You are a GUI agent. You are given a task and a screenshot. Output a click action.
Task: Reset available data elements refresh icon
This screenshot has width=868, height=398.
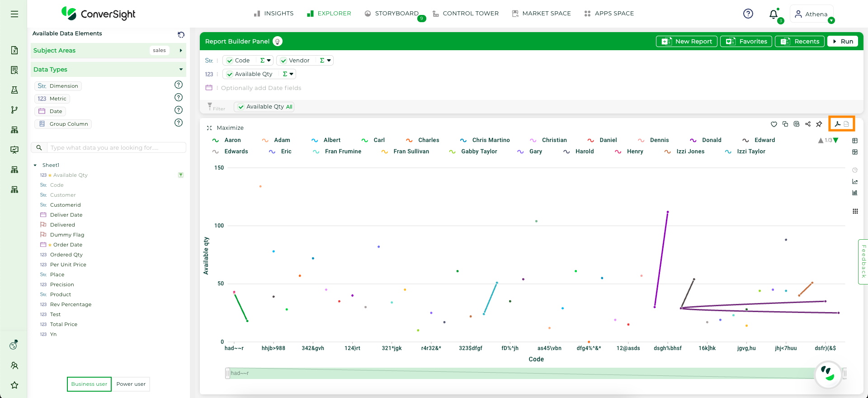(181, 34)
